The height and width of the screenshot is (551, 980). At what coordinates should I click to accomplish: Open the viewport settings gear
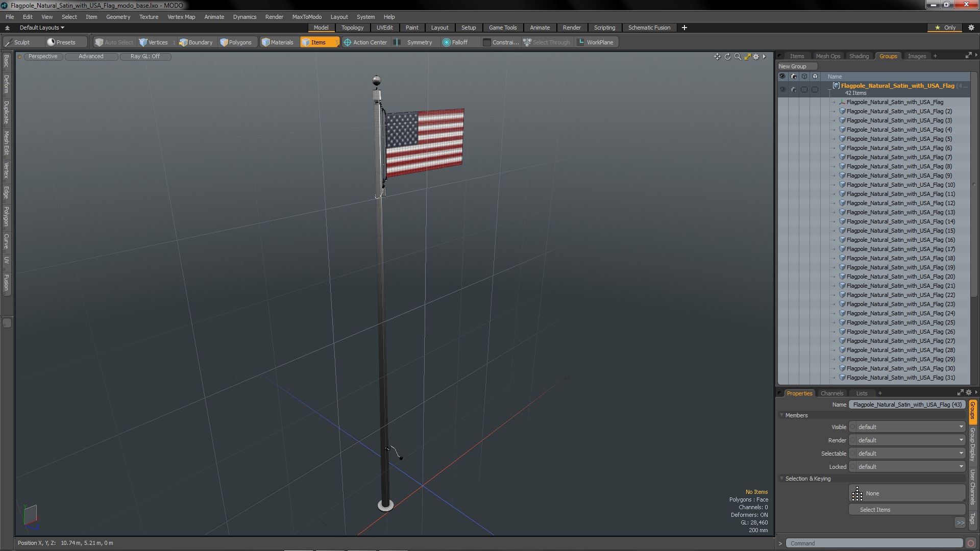point(756,57)
